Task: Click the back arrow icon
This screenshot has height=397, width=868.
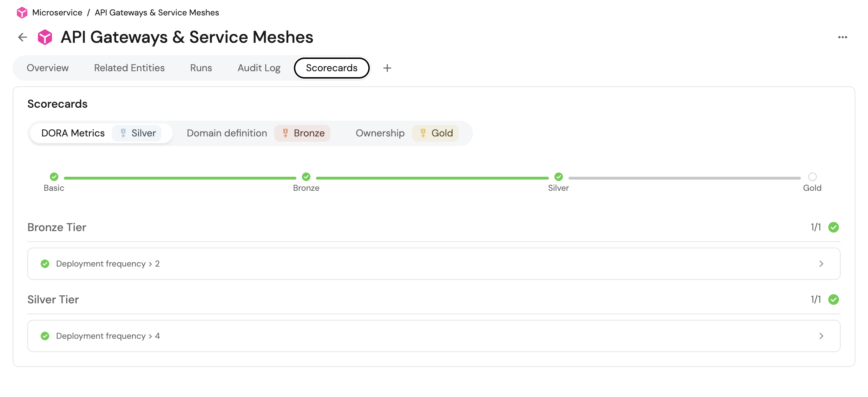Action: pos(22,37)
